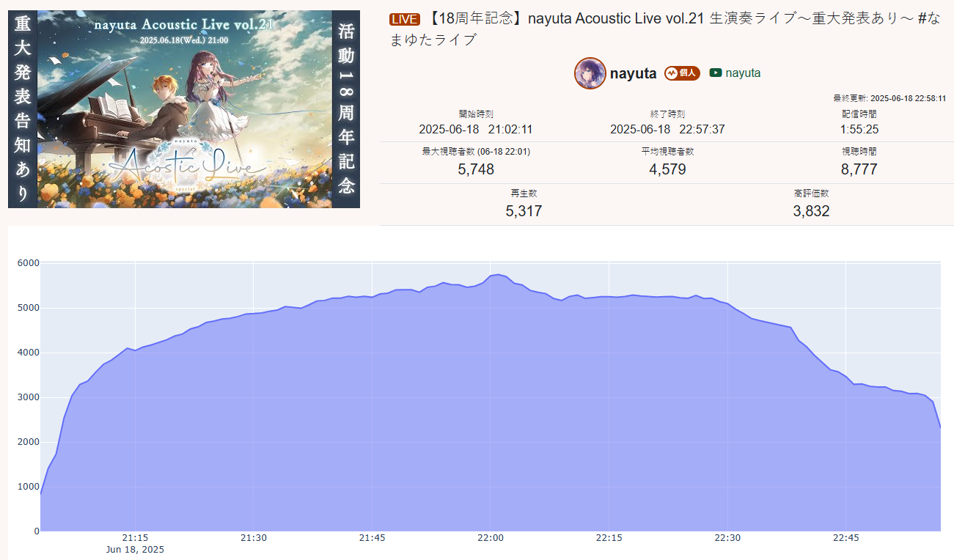Image resolution: width=954 pixels, height=560 pixels.
Task: Click the 終了時刻 label
Action: point(667,114)
